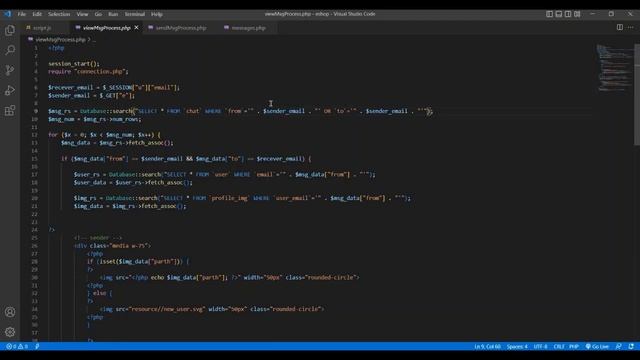Click $img_data = $img_rs->fetch_assoc() line
640x360 pixels.
tap(130, 206)
